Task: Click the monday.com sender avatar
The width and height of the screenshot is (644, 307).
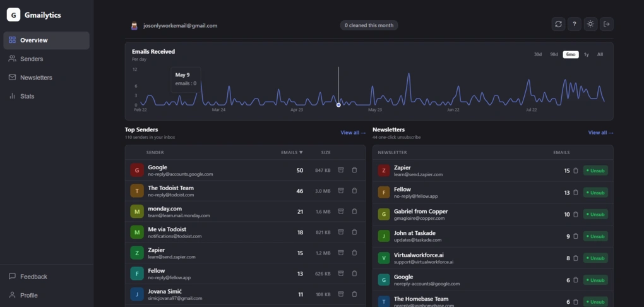Action: point(137,211)
